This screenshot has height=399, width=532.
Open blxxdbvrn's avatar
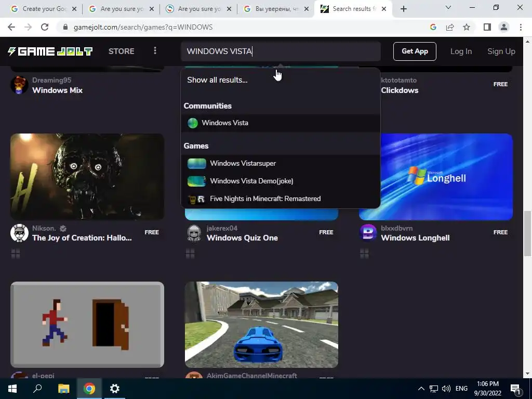pos(368,233)
